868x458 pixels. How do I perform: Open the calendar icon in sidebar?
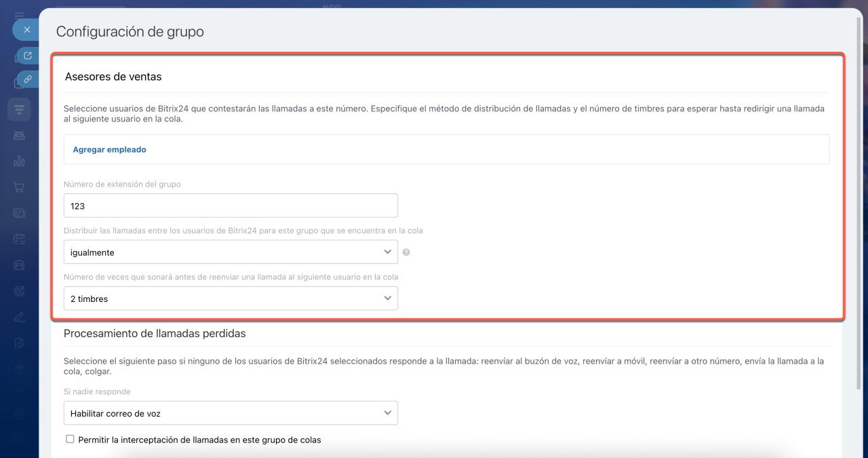click(19, 239)
